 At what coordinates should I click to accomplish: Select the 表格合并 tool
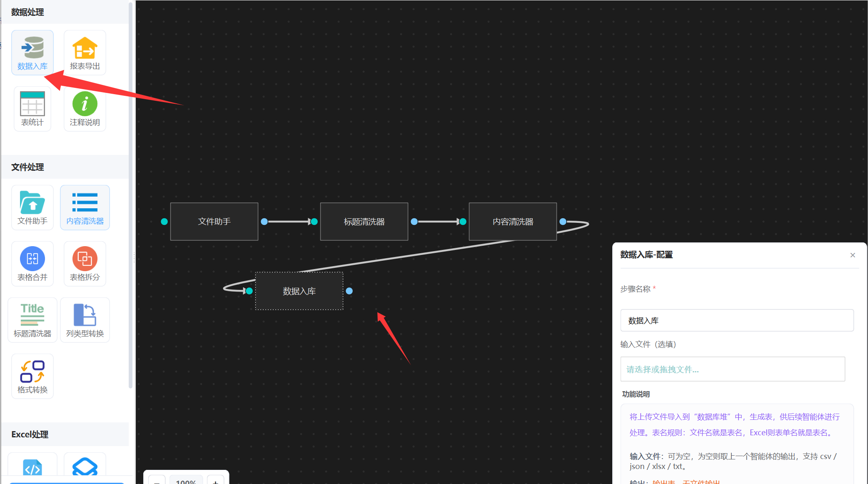(32, 264)
